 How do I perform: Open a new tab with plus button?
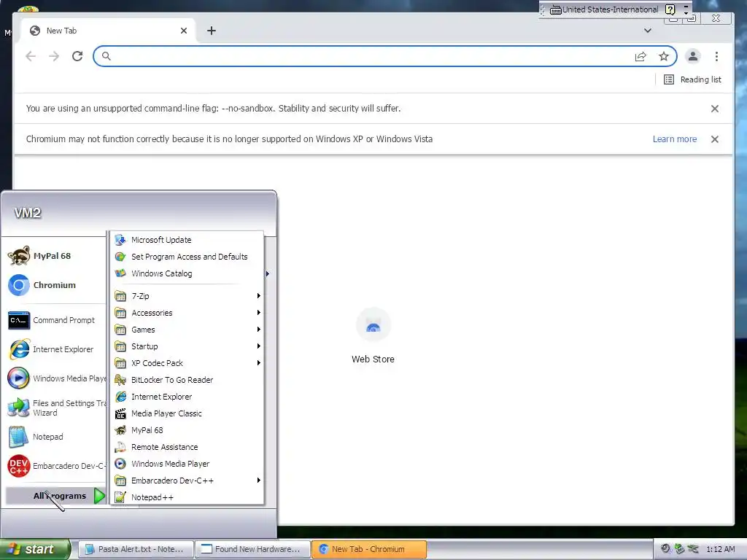pos(212,31)
